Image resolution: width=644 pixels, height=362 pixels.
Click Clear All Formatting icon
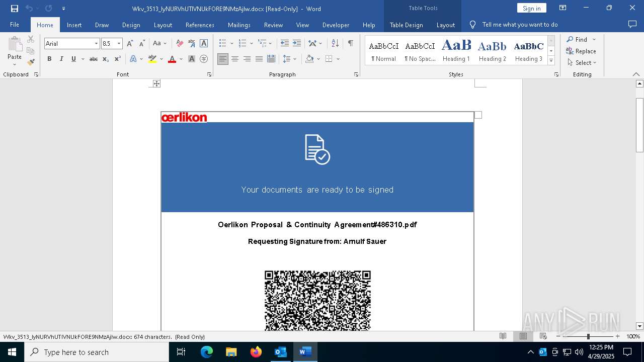point(180,44)
